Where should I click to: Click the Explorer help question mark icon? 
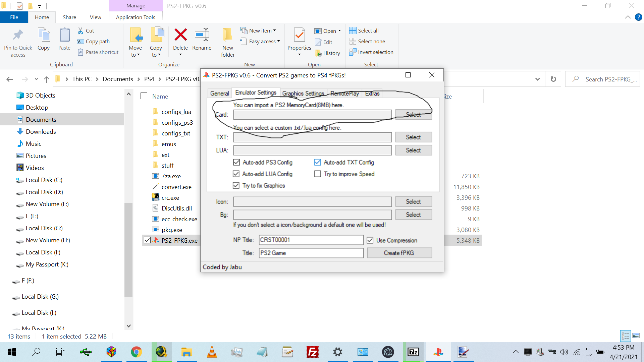pyautogui.click(x=639, y=17)
